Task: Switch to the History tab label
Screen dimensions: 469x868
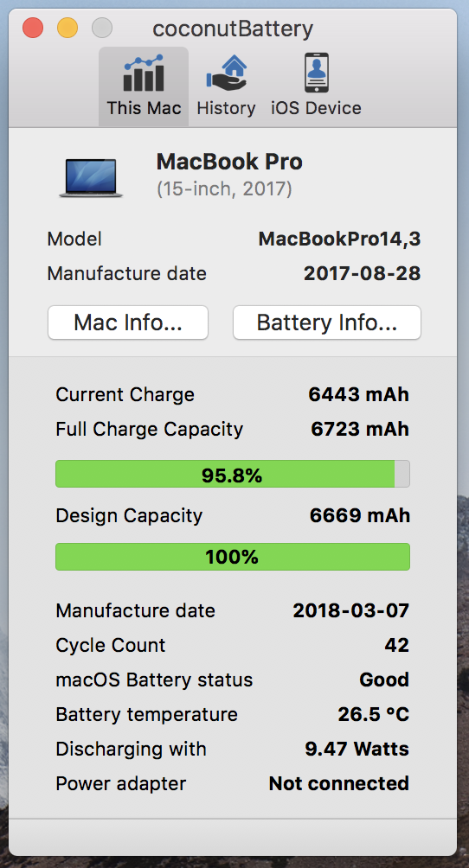Action: point(226,108)
